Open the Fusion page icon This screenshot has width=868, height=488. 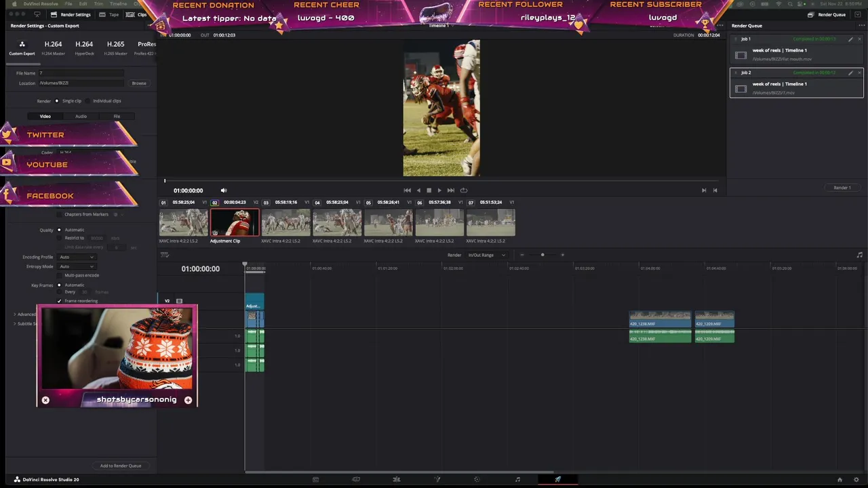coord(437,479)
